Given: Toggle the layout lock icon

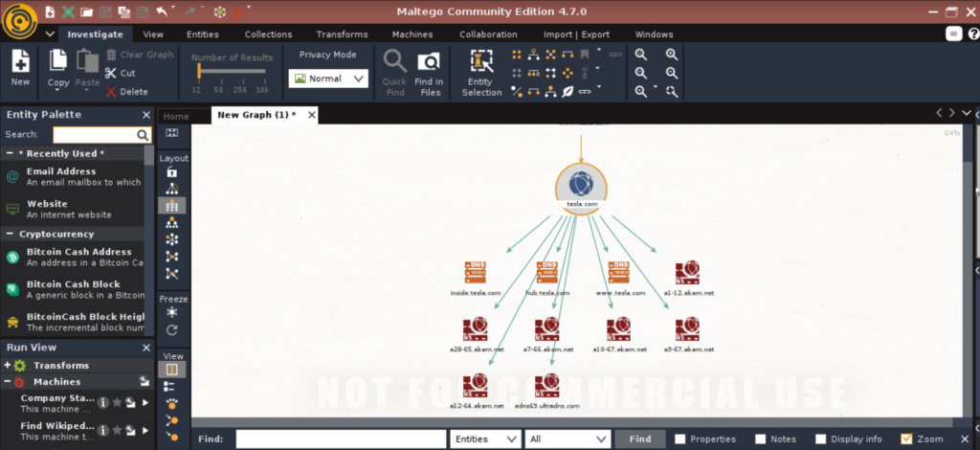Looking at the screenshot, I should click(x=172, y=172).
